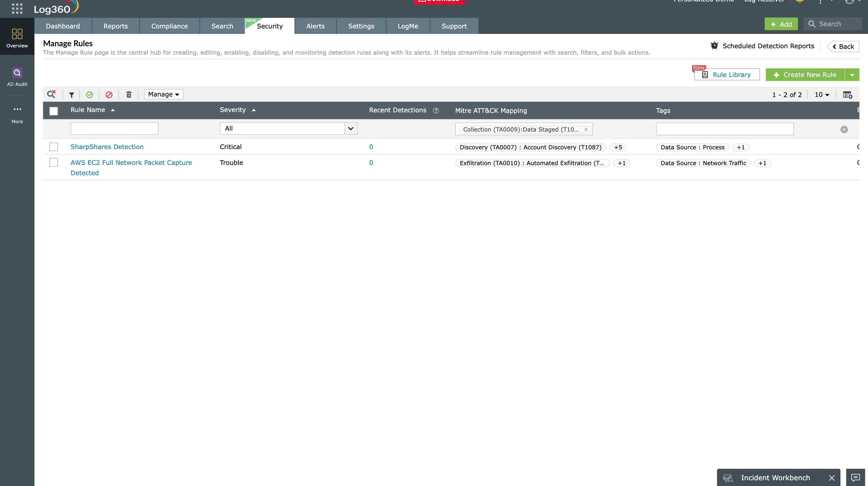Switch to the Support tab
Image resolution: width=868 pixels, height=486 pixels.
click(454, 26)
